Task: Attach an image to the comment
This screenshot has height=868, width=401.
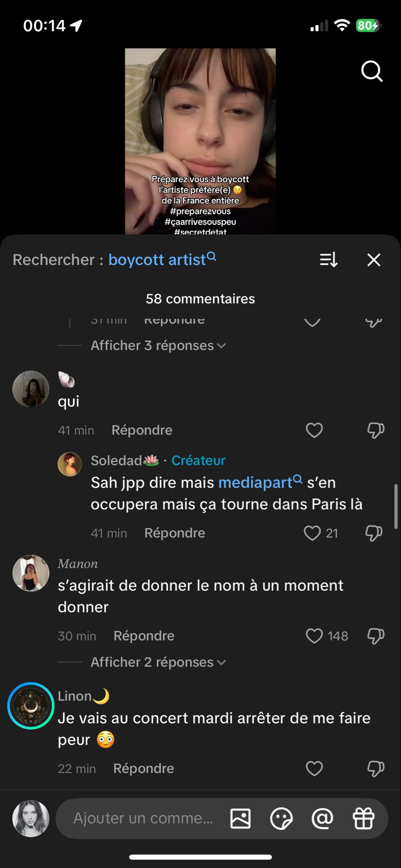Action: [x=241, y=818]
